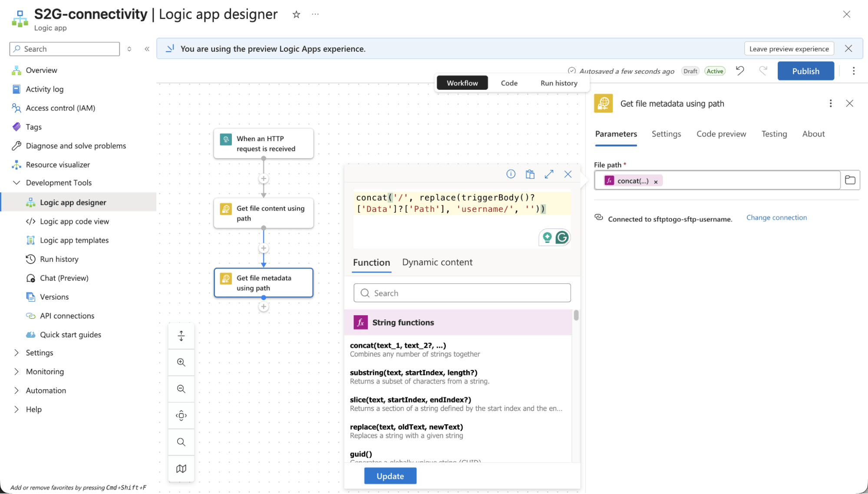Fit the workflow to view
The height and width of the screenshot is (494, 868).
tap(181, 415)
